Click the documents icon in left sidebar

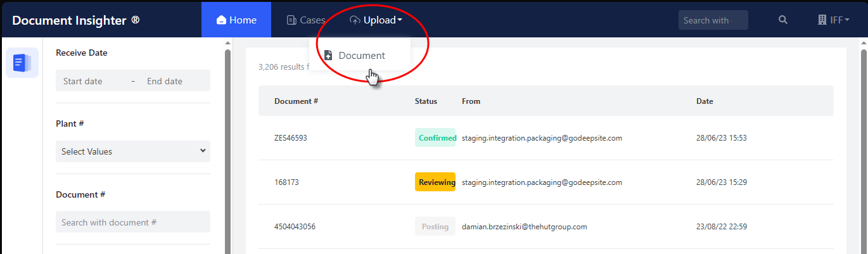point(22,63)
